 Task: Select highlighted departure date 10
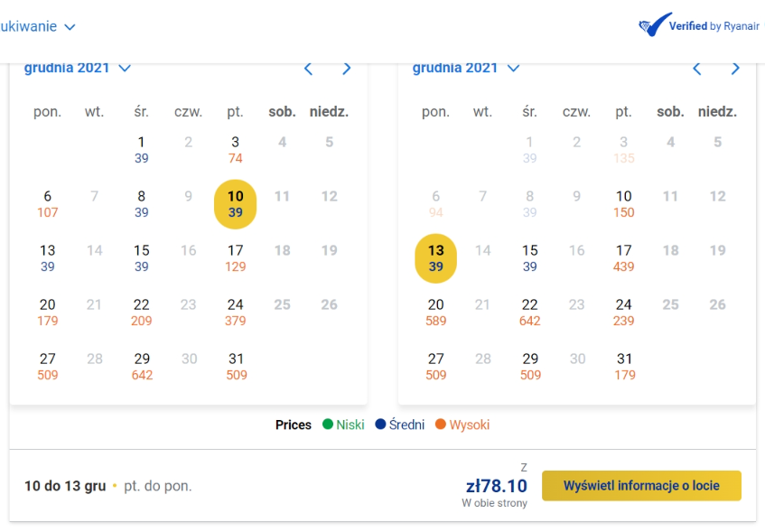tap(235, 204)
